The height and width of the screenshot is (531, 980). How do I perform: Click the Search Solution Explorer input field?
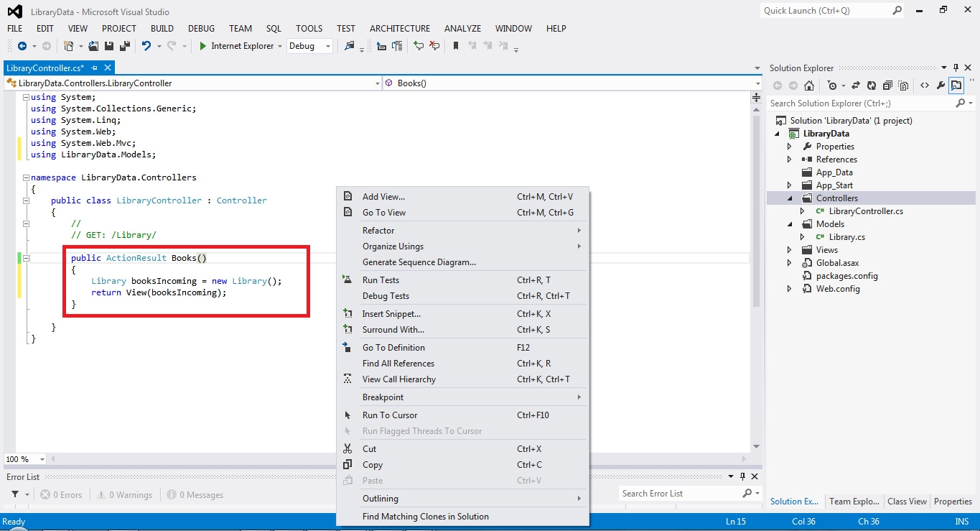(x=862, y=103)
